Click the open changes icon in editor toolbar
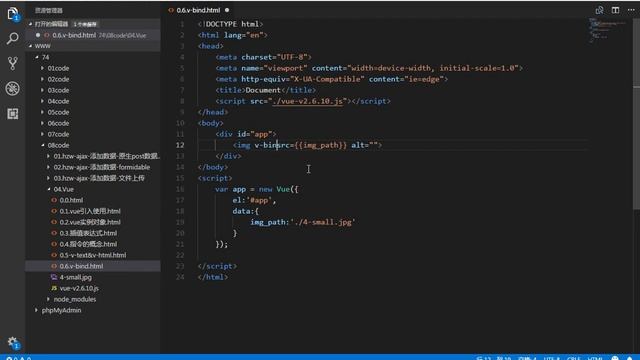 599,10
